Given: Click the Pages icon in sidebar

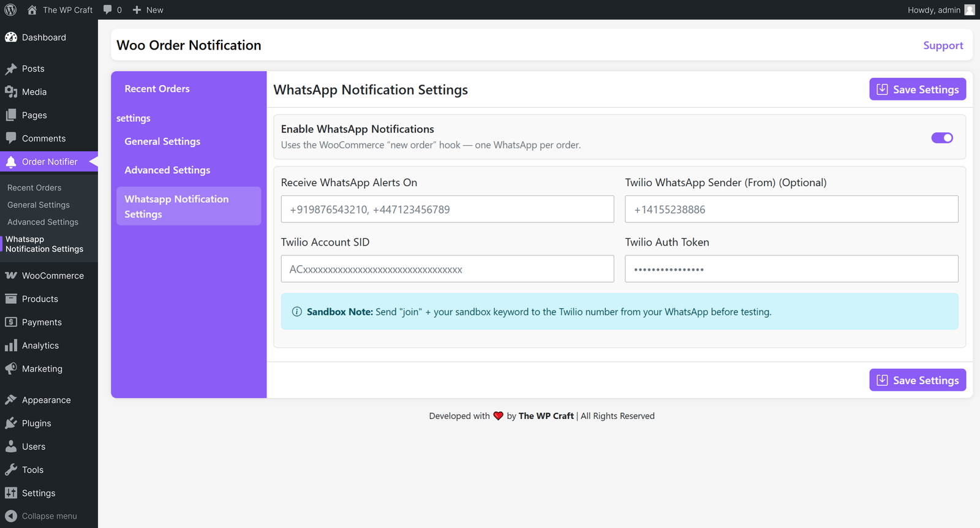Looking at the screenshot, I should click(x=11, y=115).
